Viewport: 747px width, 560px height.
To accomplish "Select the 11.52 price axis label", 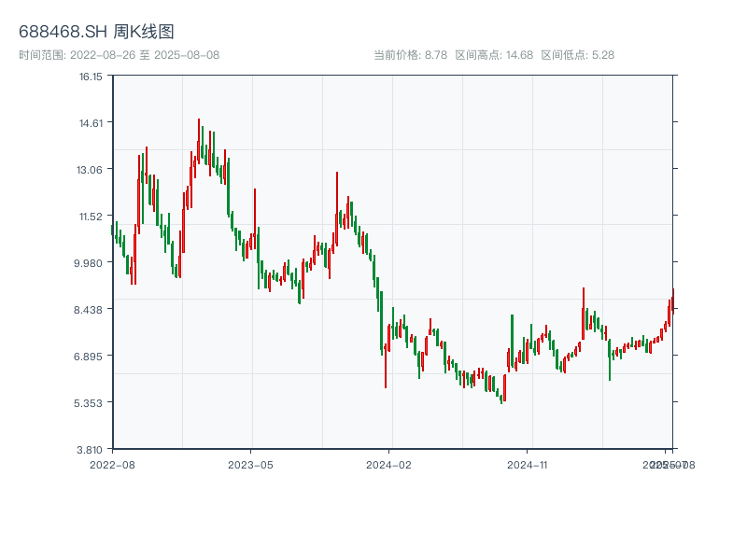I will pos(91,217).
